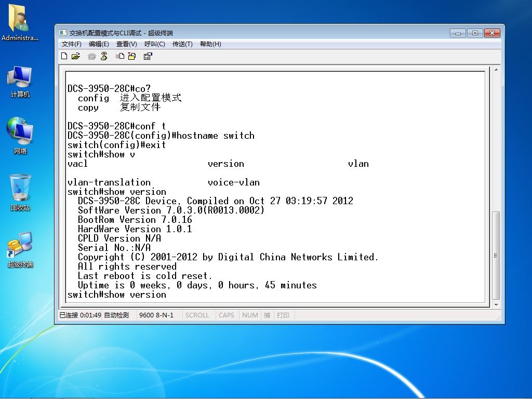Click the grayed Call (connect) phone icon

click(91, 56)
